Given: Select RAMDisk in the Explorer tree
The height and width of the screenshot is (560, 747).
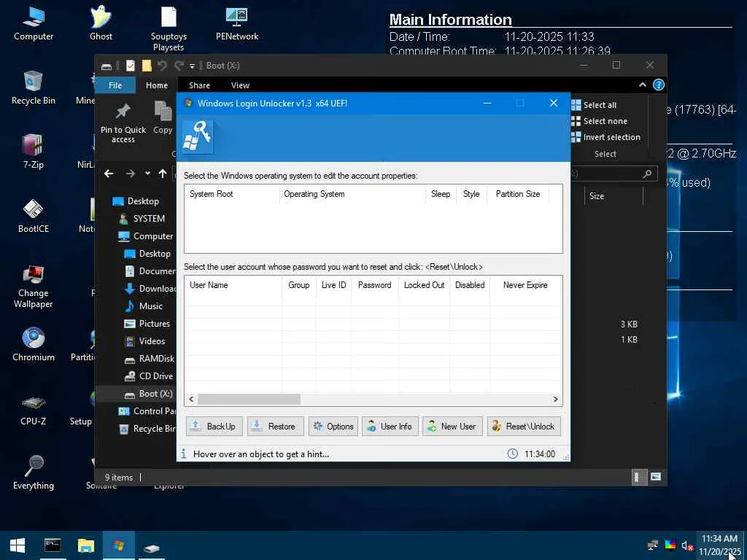Looking at the screenshot, I should [149, 359].
